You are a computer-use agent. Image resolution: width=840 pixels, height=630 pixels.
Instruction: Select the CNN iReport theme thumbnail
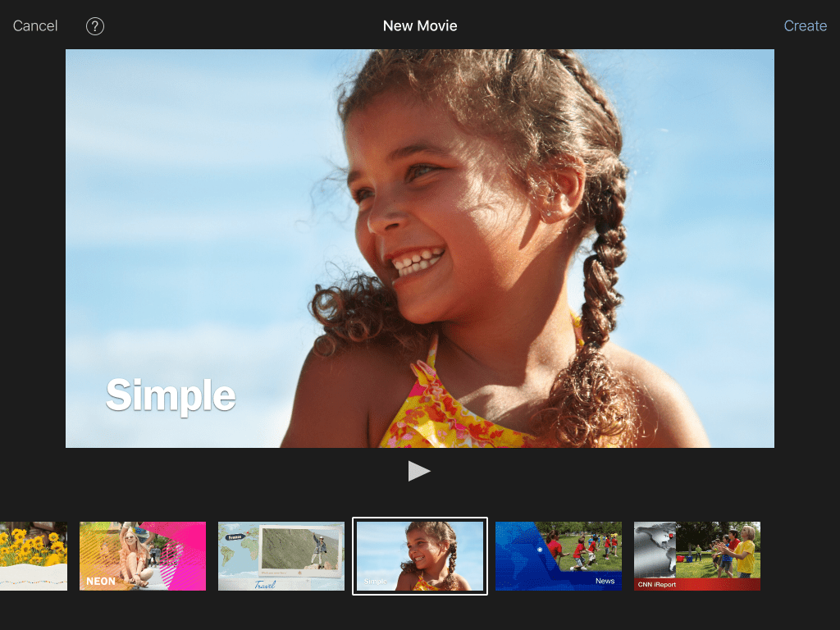tap(697, 556)
